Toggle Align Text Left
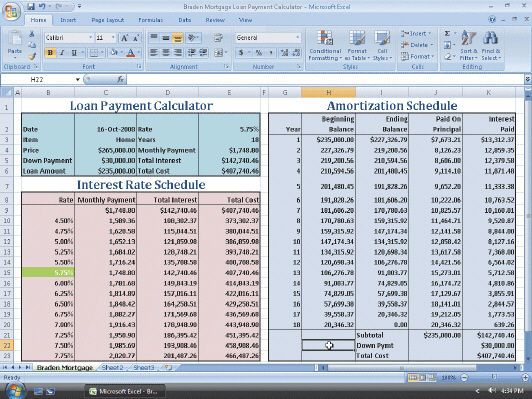 coord(154,53)
